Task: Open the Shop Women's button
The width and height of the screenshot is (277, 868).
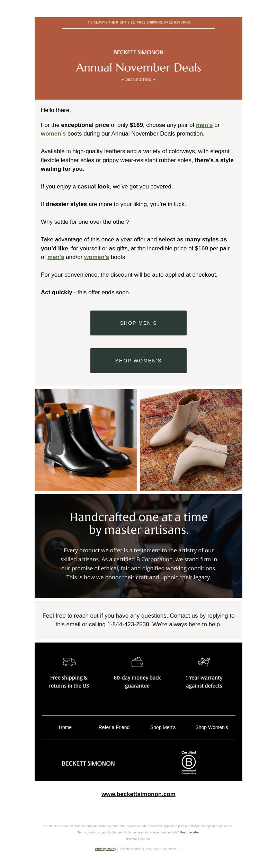Action: pos(138,361)
